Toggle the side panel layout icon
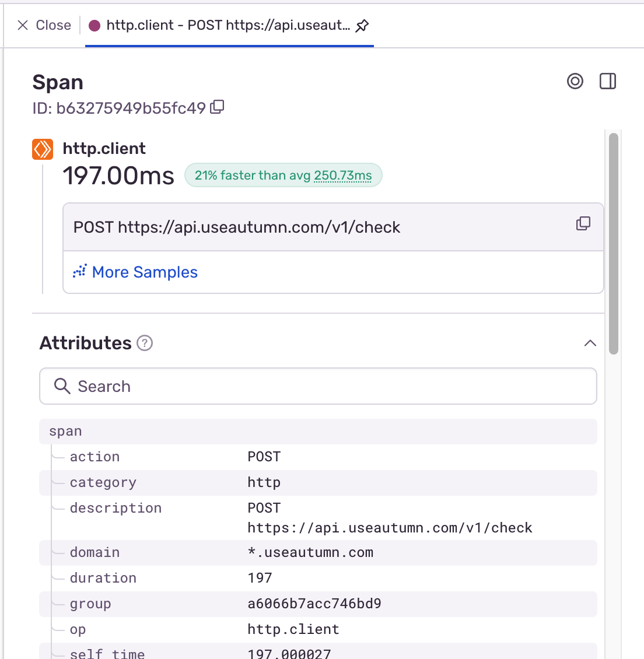644x659 pixels. 608,81
